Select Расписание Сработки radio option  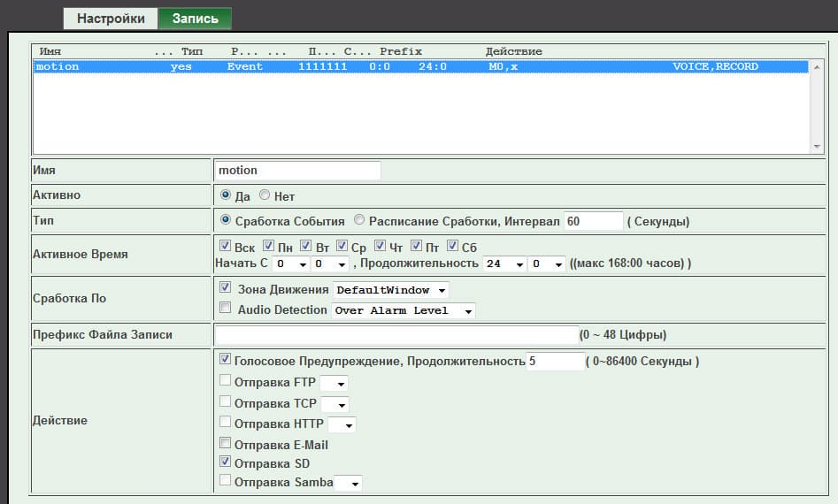359,220
